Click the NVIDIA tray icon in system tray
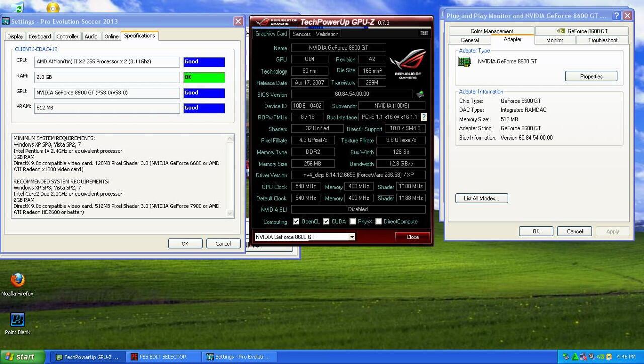Image resolution: width=644 pixels, height=364 pixels. pyautogui.click(x=601, y=357)
